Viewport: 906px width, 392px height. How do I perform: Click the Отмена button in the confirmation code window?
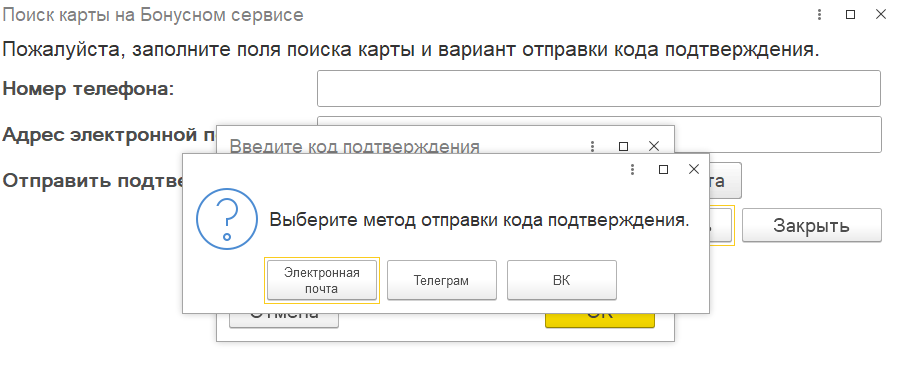284,320
